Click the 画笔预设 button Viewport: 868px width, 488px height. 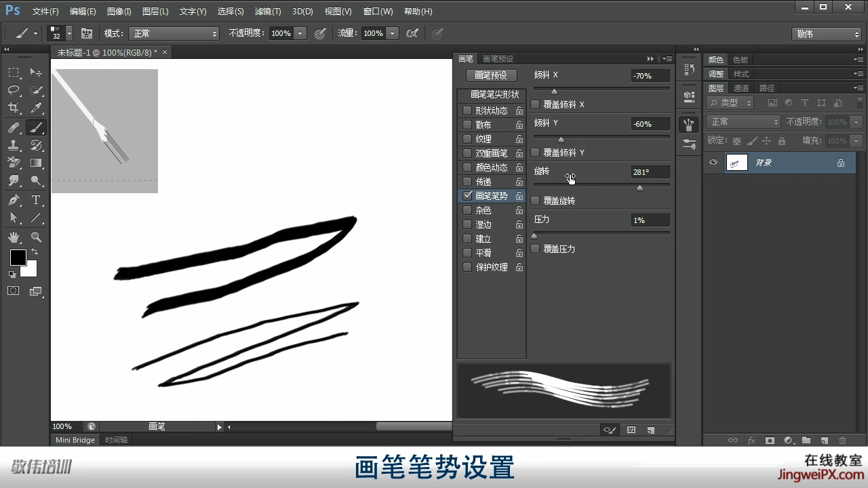click(x=491, y=75)
